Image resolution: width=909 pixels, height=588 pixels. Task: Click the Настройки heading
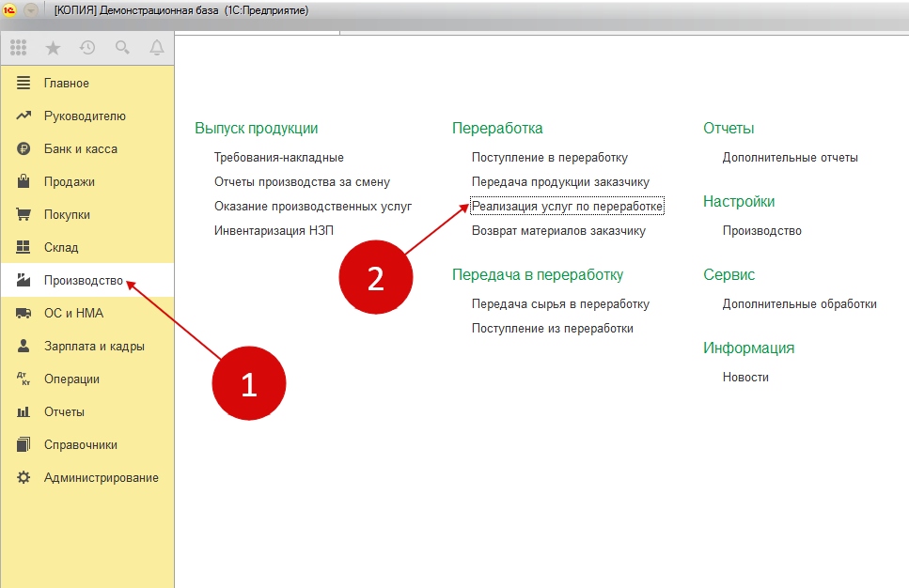[739, 202]
